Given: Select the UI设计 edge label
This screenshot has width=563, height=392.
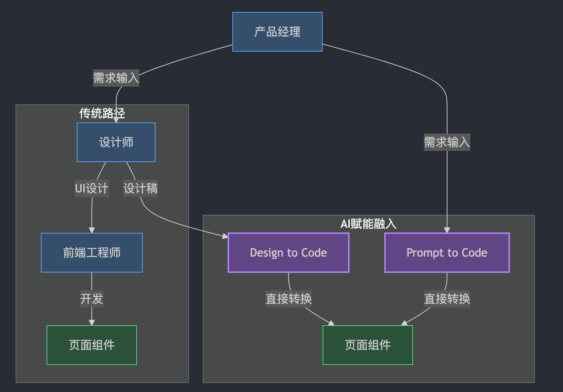Looking at the screenshot, I should pyautogui.click(x=92, y=188).
